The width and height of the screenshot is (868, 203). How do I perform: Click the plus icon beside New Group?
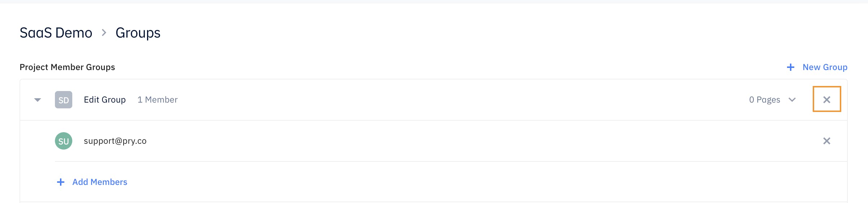tap(791, 67)
